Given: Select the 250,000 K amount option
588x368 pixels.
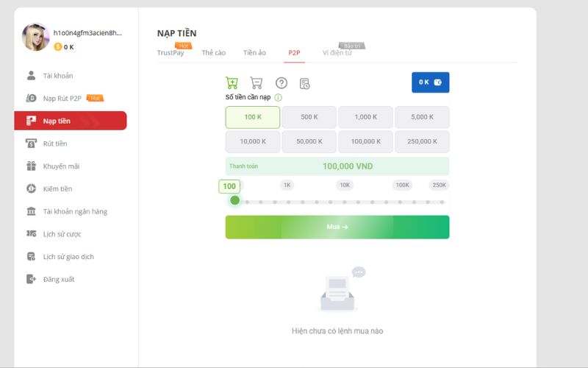Looking at the screenshot, I should coord(422,141).
